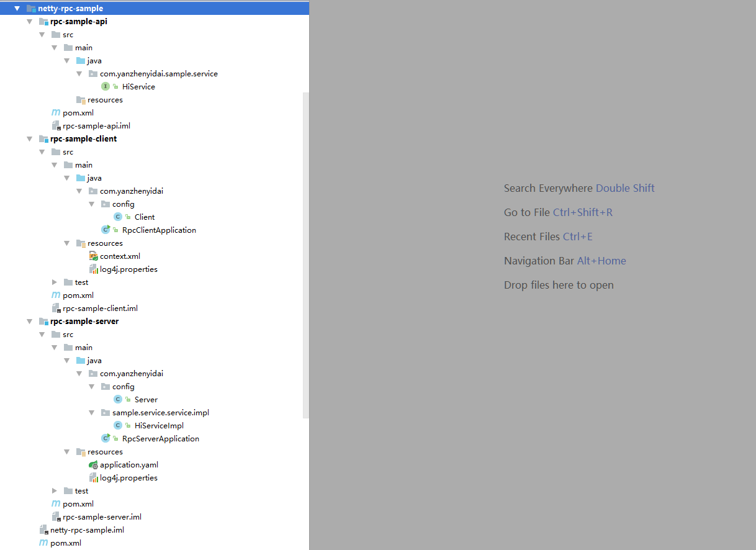Screen dimensions: 756x550
Task: Expand the test folder under rpc-sample-client
Action: (55, 282)
